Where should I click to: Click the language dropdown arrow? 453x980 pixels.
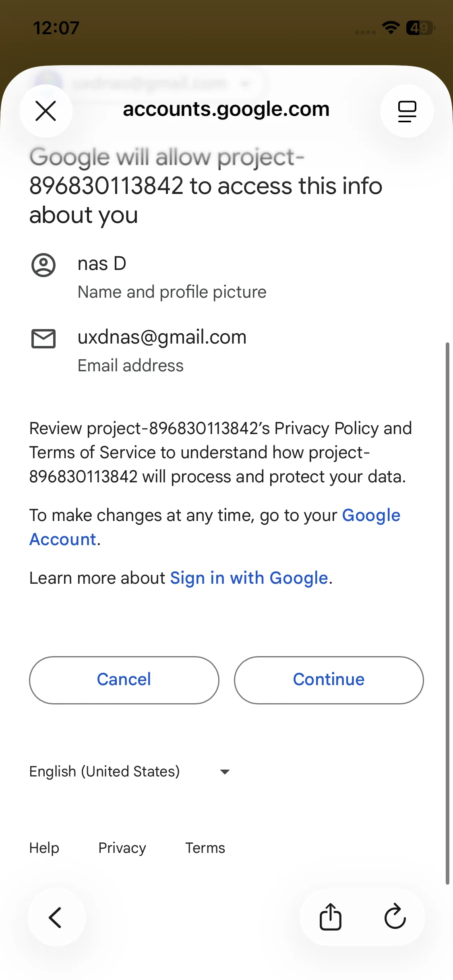click(x=225, y=772)
